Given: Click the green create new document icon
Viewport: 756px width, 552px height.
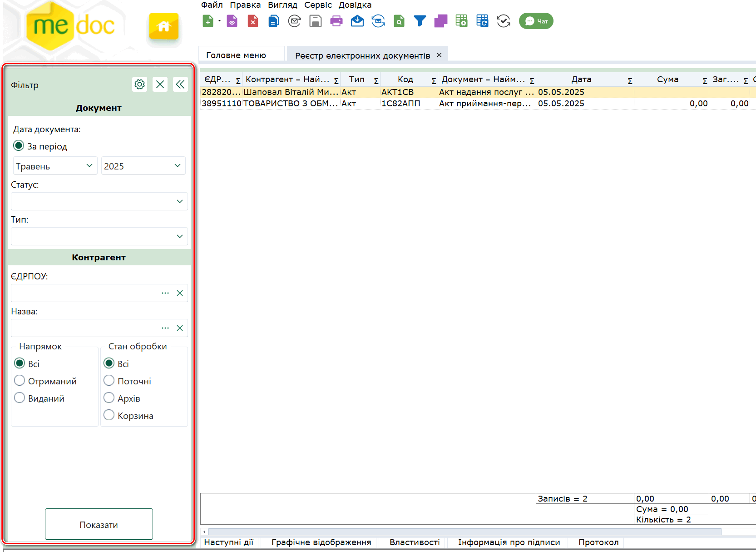Looking at the screenshot, I should [208, 21].
